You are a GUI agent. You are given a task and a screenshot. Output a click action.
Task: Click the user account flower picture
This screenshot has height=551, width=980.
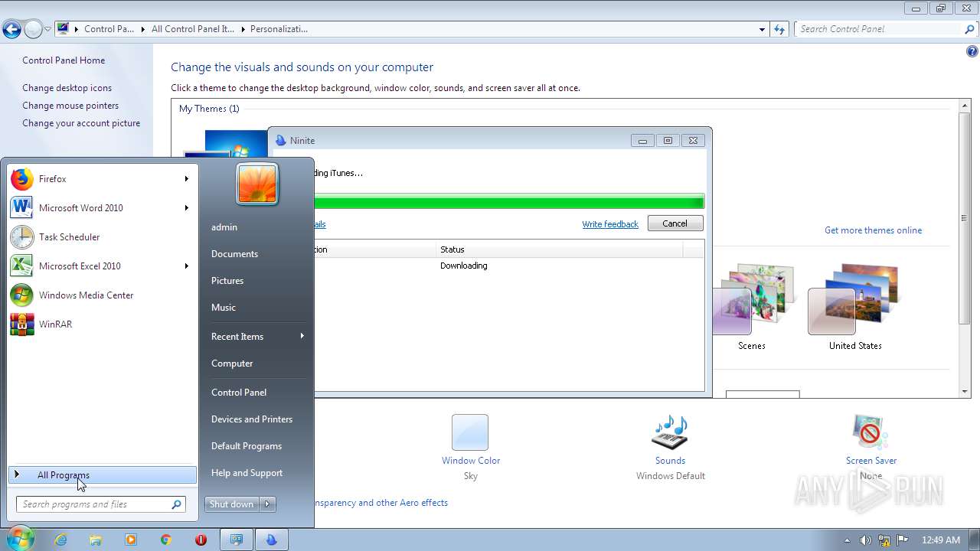tap(257, 184)
